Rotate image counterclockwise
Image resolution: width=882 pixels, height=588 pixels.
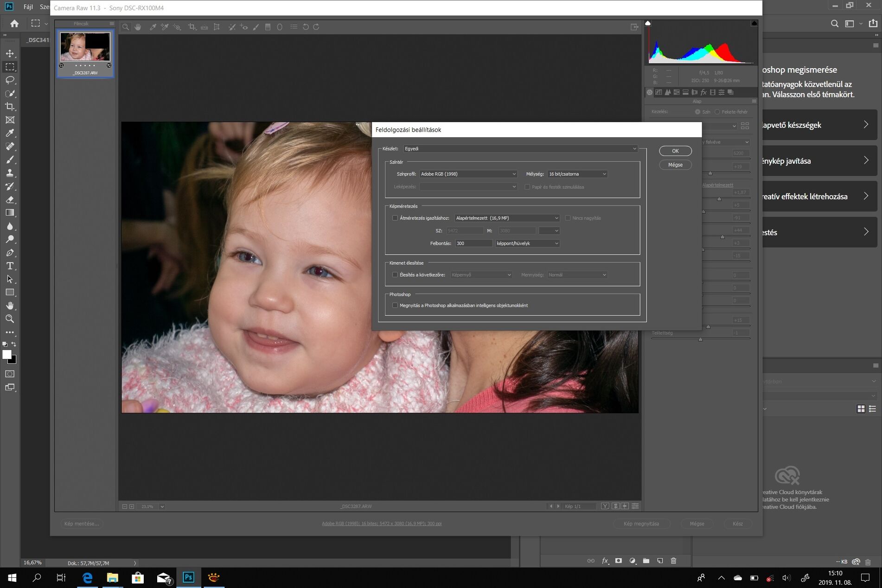306,27
